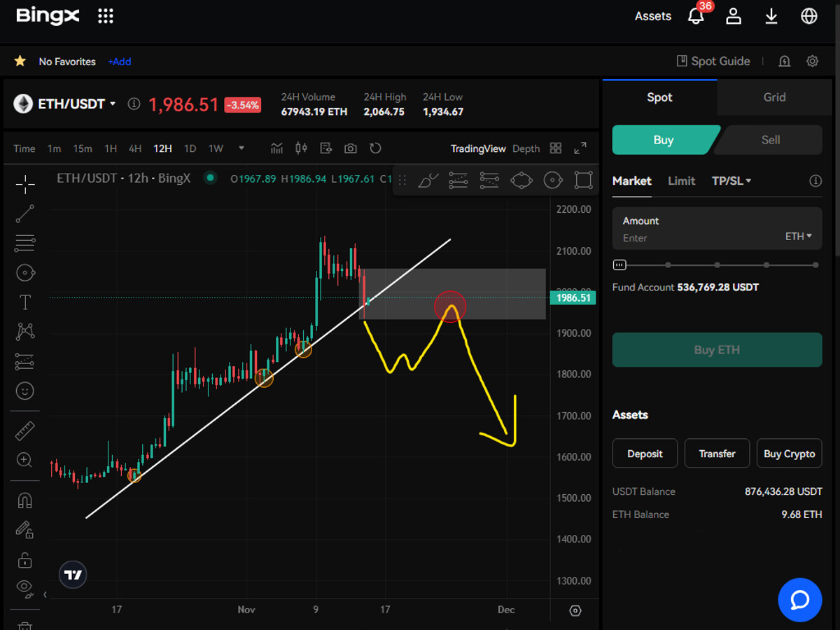Pick the ruler measure tool

click(x=25, y=430)
